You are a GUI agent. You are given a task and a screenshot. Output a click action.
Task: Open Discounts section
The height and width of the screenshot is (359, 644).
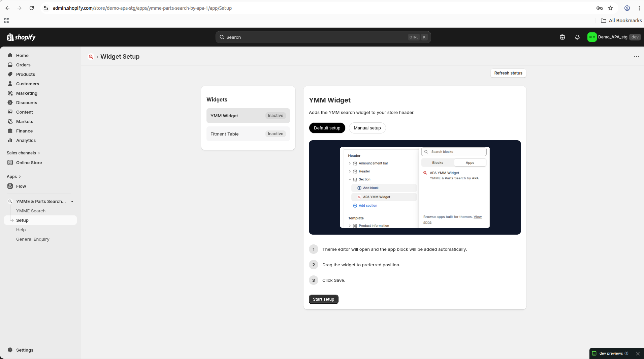[x=27, y=102]
